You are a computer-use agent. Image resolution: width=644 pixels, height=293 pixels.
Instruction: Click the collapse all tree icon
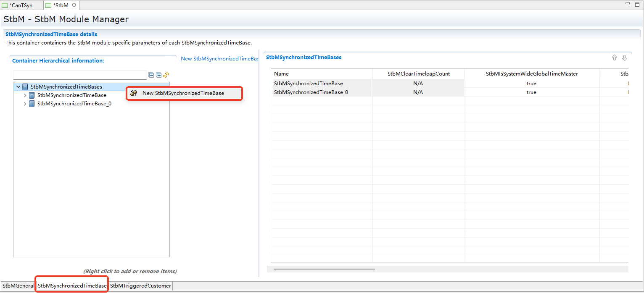pos(151,75)
